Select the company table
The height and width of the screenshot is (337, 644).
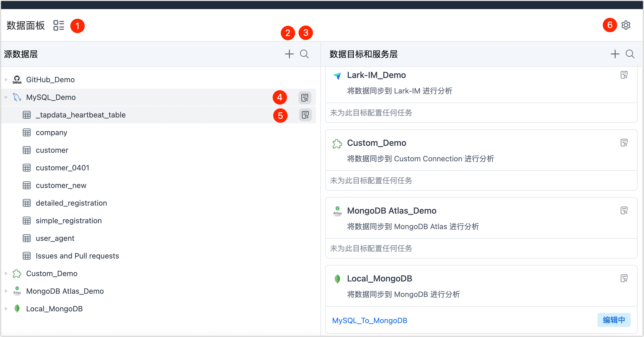[x=51, y=133]
